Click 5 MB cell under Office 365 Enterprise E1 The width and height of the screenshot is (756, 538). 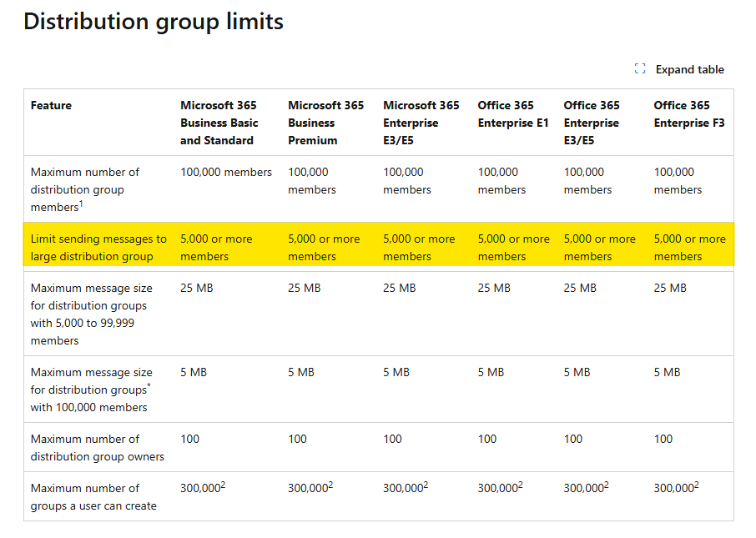491,372
